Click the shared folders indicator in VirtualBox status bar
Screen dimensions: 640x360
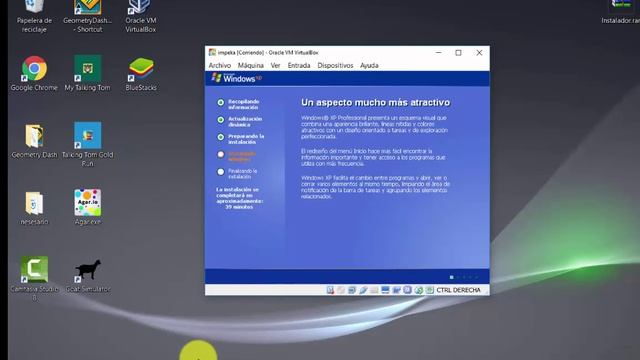tap(374, 290)
